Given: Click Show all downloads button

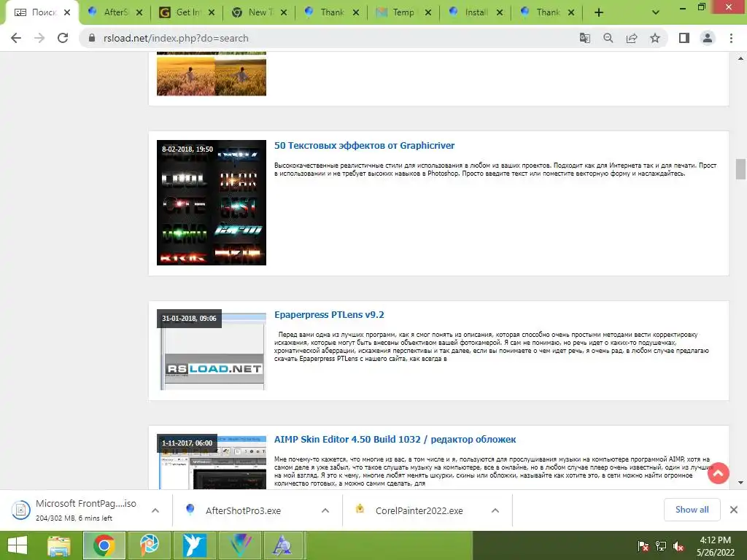Looking at the screenshot, I should point(692,510).
